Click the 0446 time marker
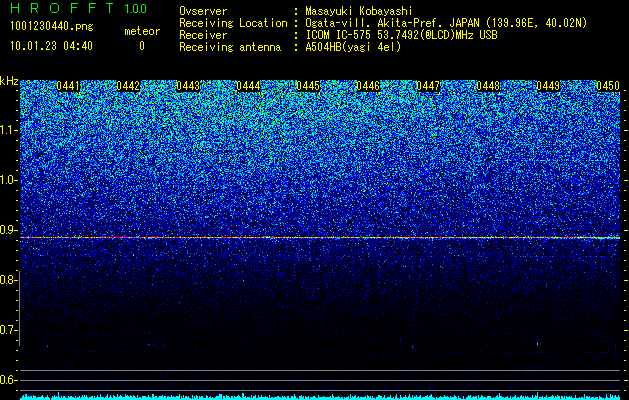This screenshot has height=400, width=629. point(368,86)
